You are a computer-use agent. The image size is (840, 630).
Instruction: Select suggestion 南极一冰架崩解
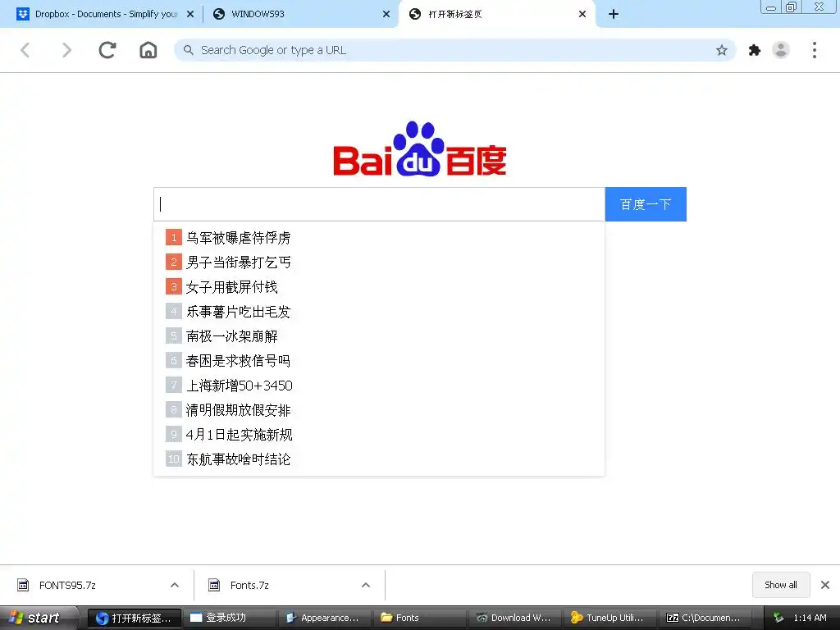(231, 336)
